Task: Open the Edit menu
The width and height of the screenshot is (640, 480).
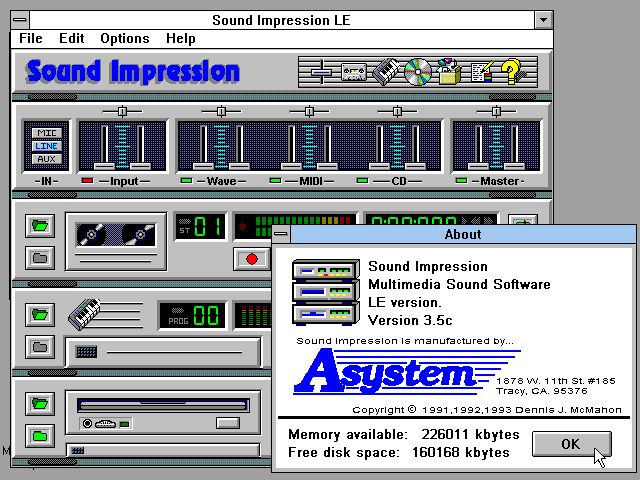Action: pos(71,38)
